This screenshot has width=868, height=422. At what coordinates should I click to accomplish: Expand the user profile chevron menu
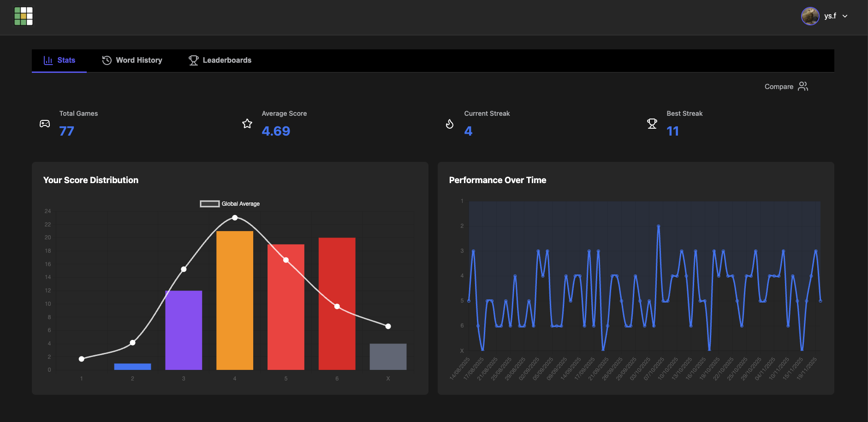845,16
